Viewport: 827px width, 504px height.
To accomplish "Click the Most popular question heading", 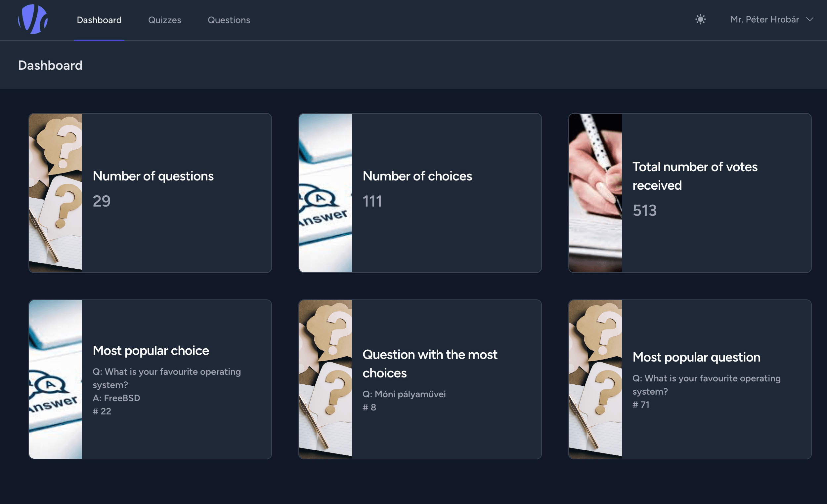I will click(696, 357).
